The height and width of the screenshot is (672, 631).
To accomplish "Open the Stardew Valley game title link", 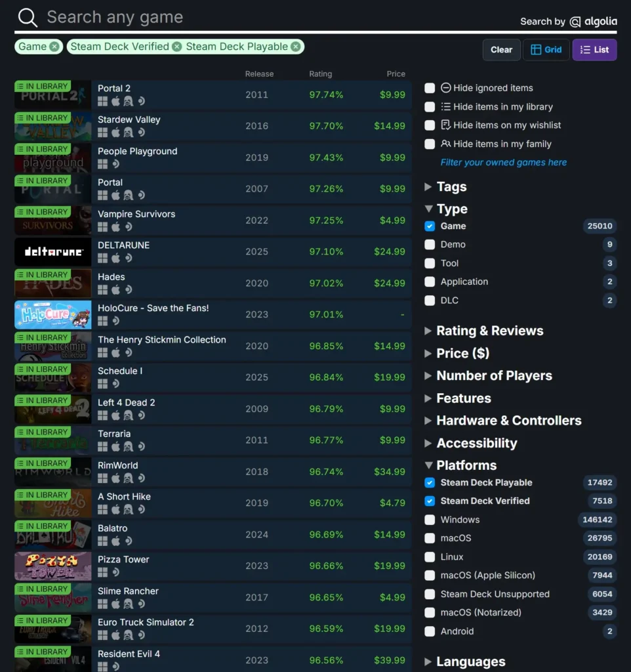I will 129,119.
